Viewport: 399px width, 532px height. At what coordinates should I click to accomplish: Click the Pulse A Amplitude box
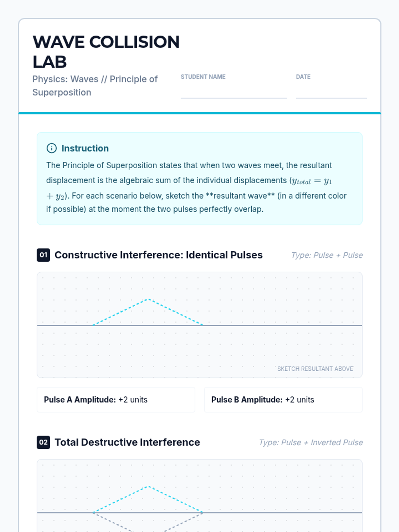pos(116,400)
